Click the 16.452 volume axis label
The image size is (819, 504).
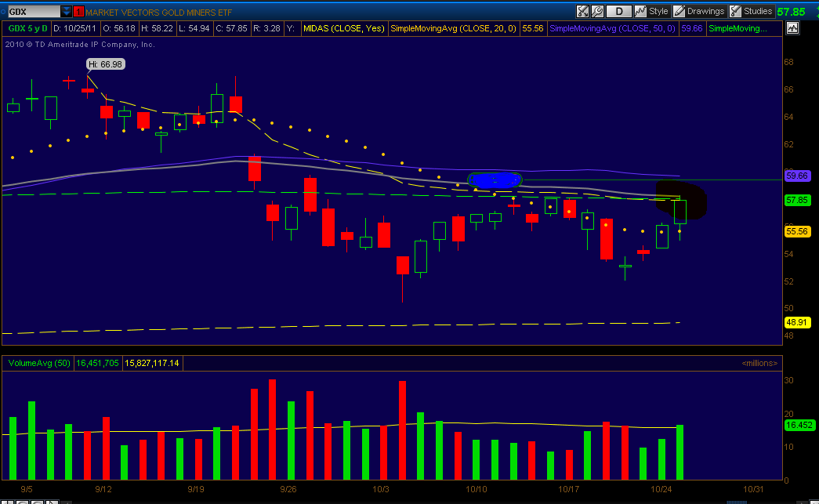(799, 425)
